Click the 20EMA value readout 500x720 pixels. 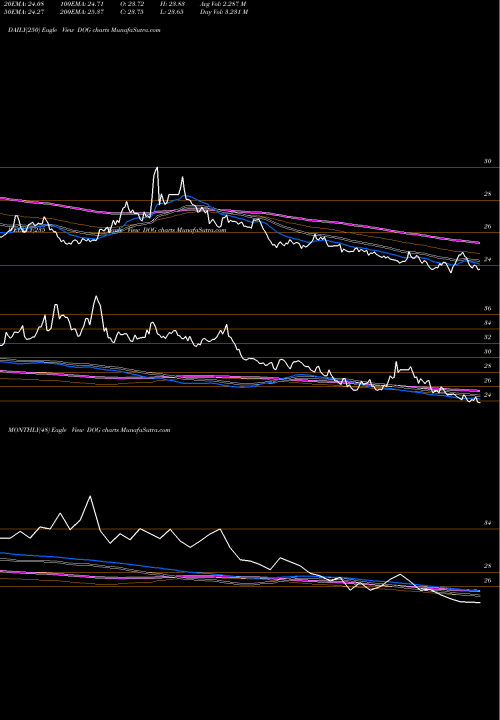26,4
